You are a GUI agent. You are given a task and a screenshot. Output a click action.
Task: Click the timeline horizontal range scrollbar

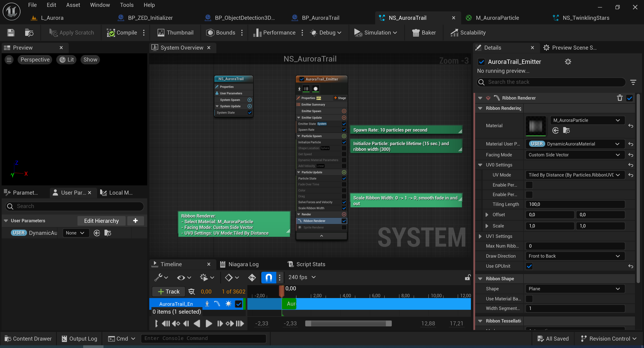(348, 324)
